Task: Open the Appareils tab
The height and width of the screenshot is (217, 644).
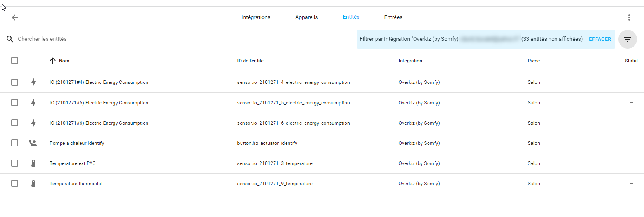Action: tap(306, 17)
